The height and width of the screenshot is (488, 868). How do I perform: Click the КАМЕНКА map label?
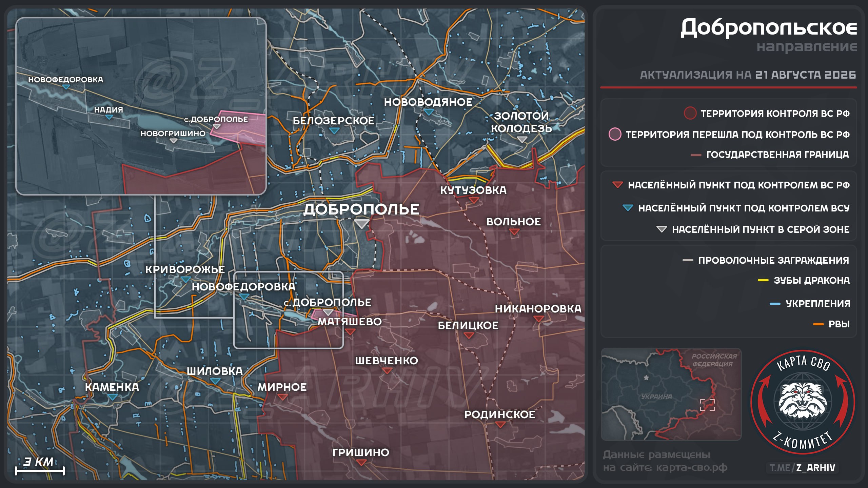coord(112,387)
